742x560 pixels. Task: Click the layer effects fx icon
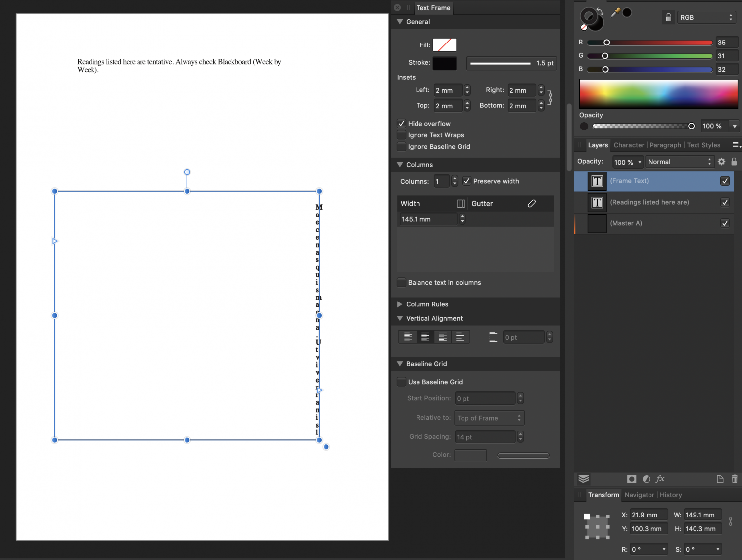point(660,479)
